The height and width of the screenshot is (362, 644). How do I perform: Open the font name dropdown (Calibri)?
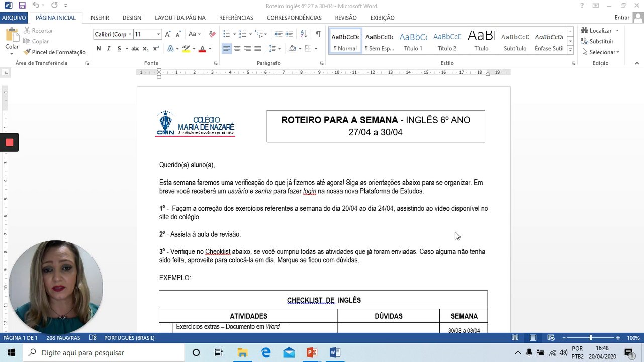click(130, 34)
